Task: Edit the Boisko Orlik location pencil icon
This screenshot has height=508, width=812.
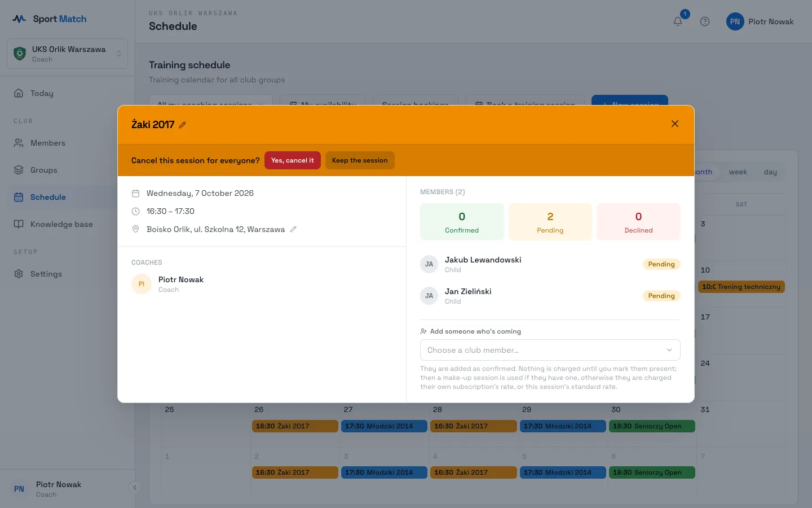Action: tap(293, 229)
